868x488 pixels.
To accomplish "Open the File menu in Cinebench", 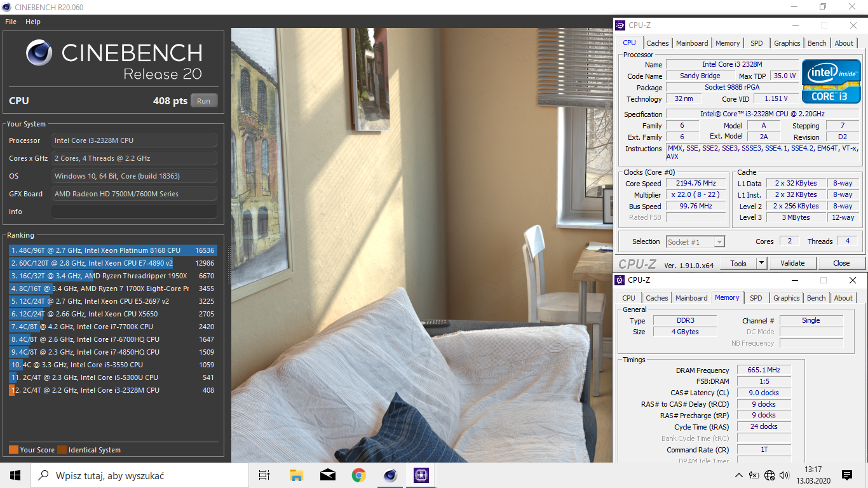I will pos(11,22).
